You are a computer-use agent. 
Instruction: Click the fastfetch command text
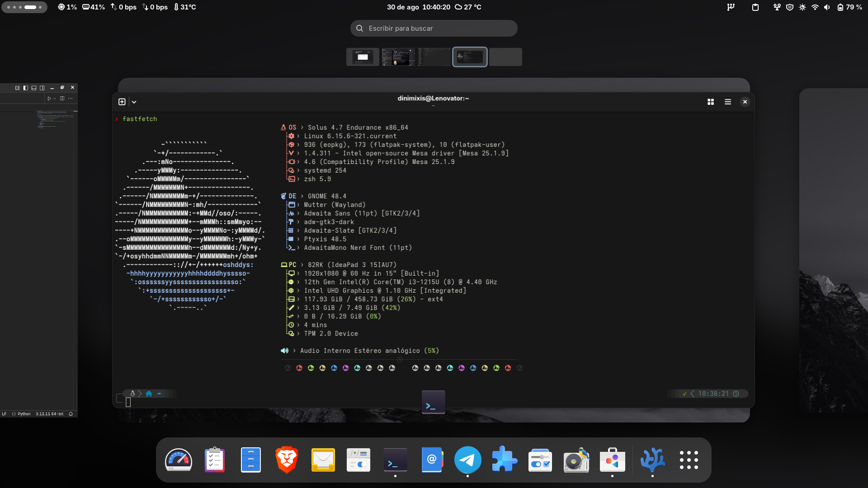140,119
